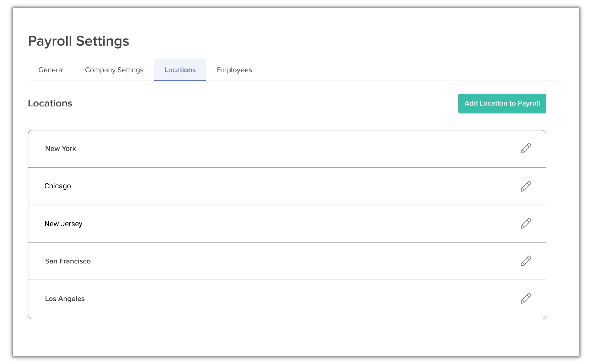Edit the New York location pencil icon
Image resolution: width=592 pixels, height=364 pixels.
pyautogui.click(x=526, y=148)
